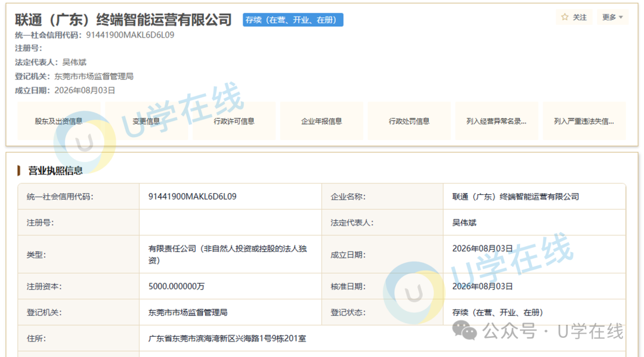Select the table cell 91441900MAKL6D6L09
The image size is (644, 357).
pos(192,197)
